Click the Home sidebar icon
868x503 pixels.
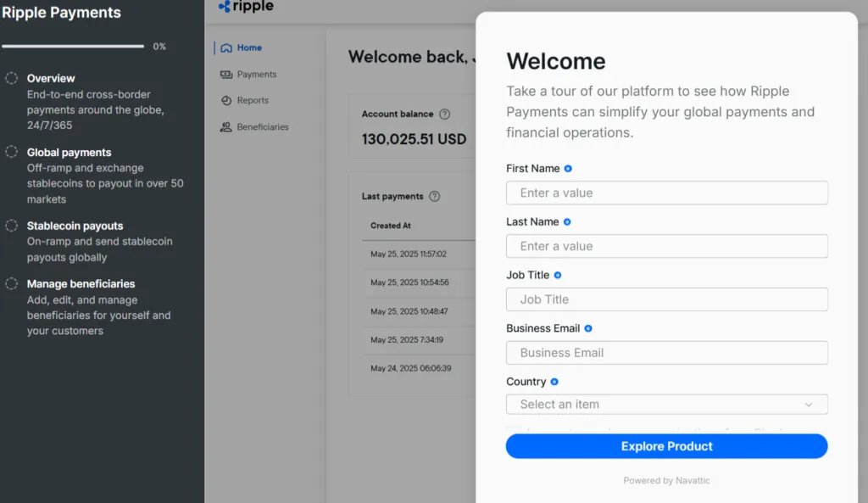click(x=226, y=48)
